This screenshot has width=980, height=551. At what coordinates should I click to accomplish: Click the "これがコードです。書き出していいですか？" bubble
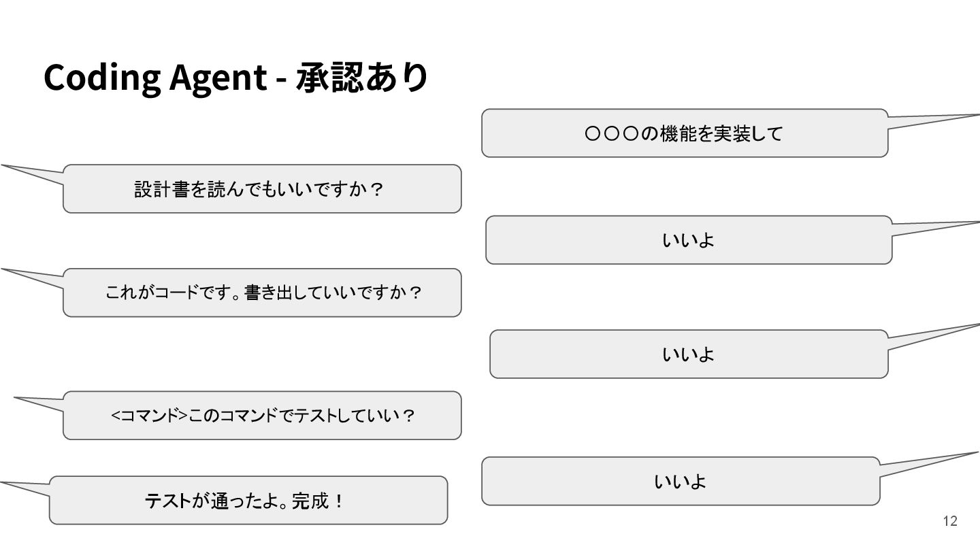click(262, 293)
